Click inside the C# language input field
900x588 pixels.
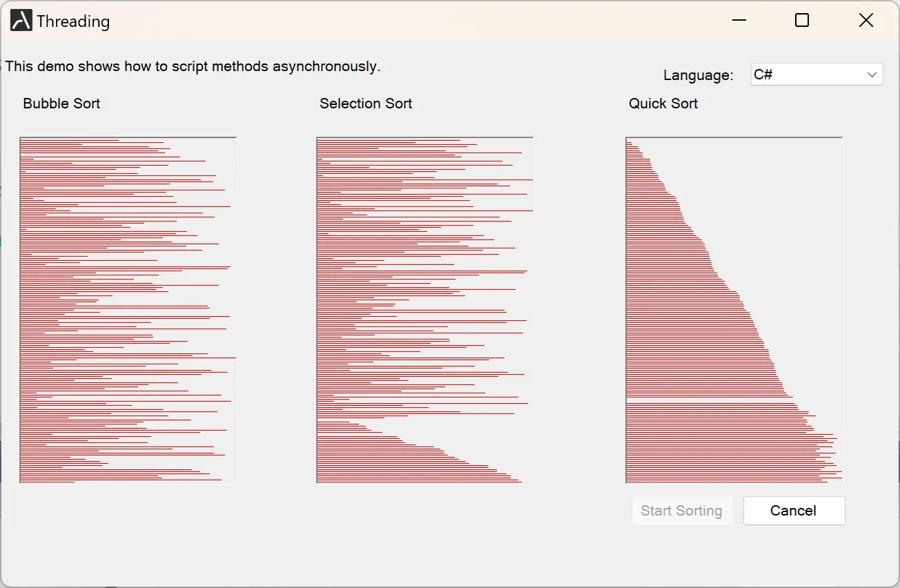(x=794, y=74)
